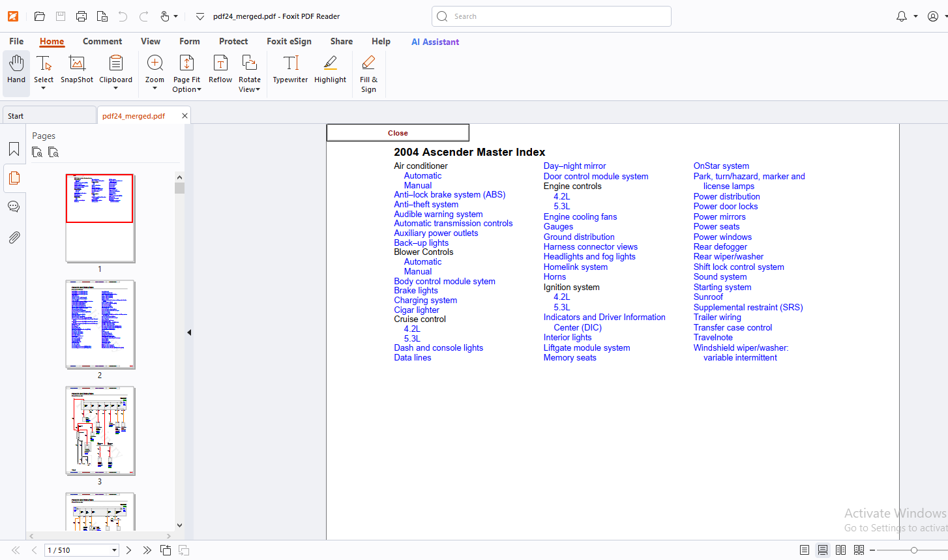The height and width of the screenshot is (560, 948).
Task: Switch to continuous page view
Action: pyautogui.click(x=823, y=550)
